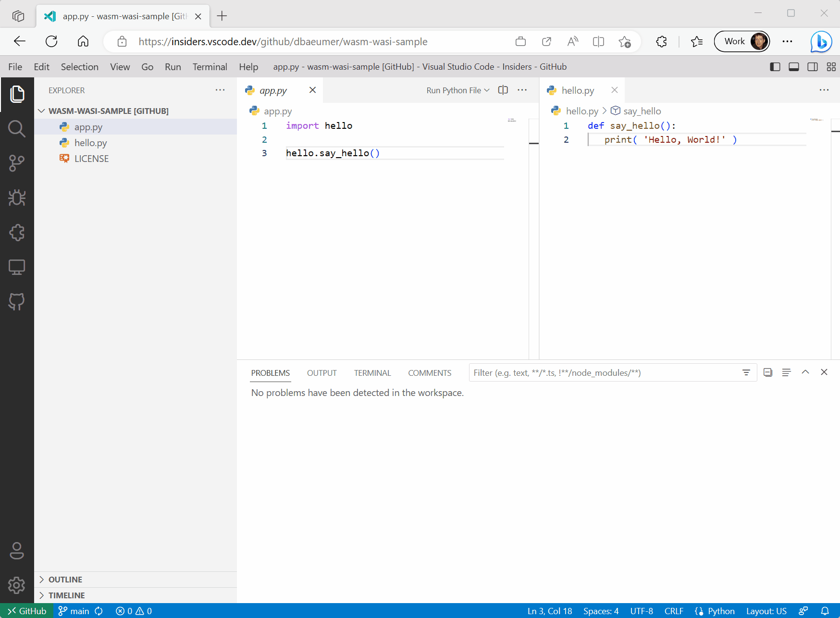Open the Remote Explorer view
Viewport: 840px width, 618px height.
[x=17, y=267]
